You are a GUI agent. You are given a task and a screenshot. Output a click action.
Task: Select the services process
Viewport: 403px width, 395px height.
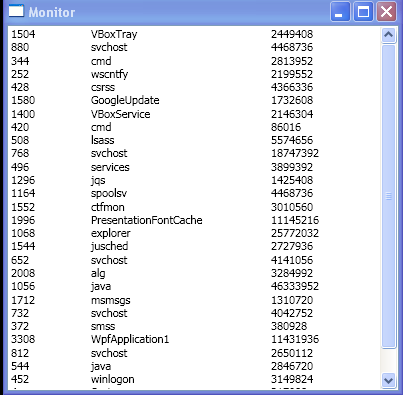[110, 167]
